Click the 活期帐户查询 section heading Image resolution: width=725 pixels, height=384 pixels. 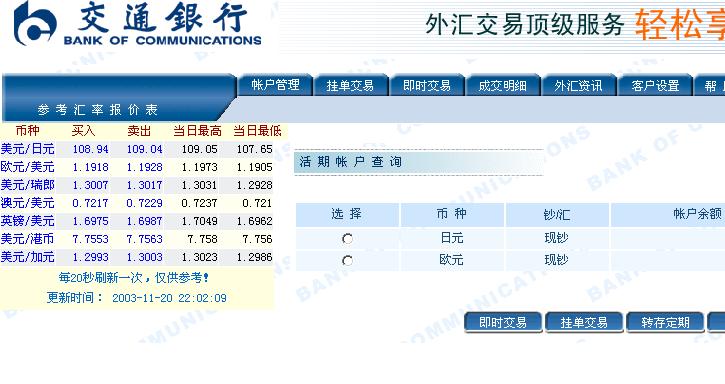click(x=350, y=162)
